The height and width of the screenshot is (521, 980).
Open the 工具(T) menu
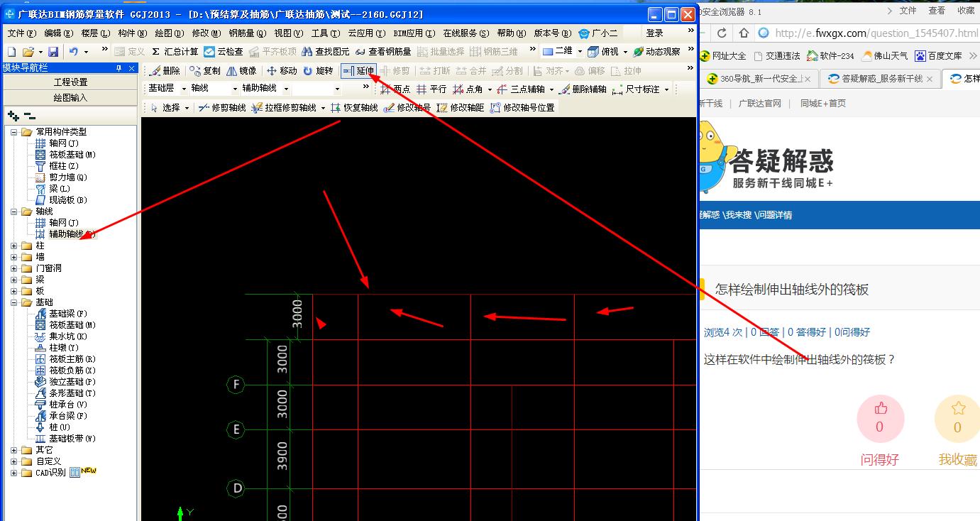(326, 33)
